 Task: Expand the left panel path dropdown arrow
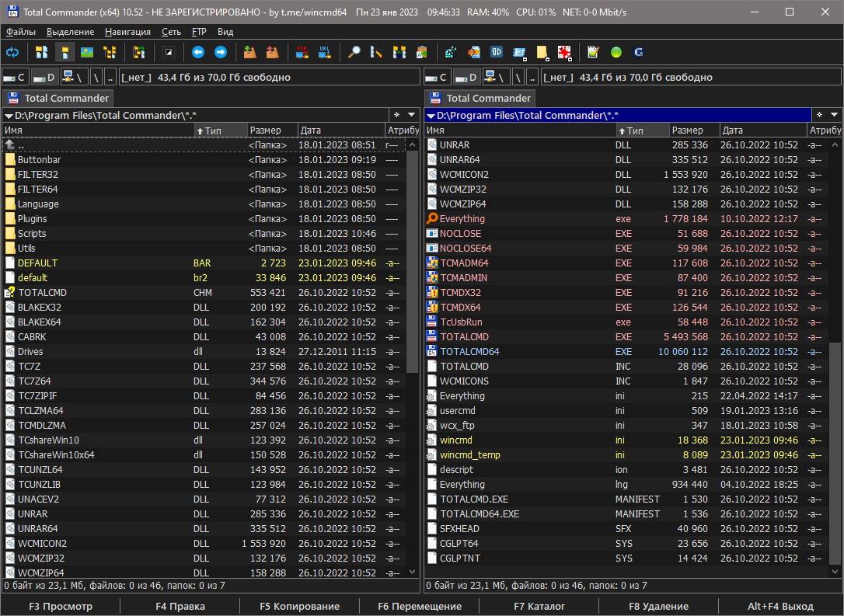[8, 116]
